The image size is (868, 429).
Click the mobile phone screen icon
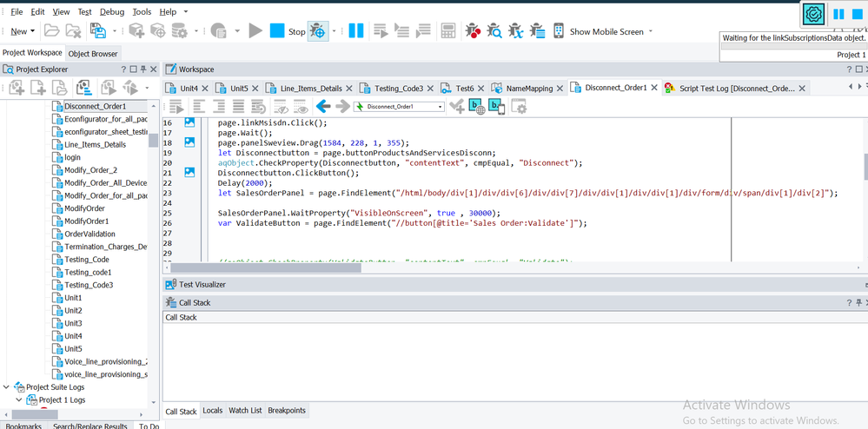pyautogui.click(x=558, y=31)
